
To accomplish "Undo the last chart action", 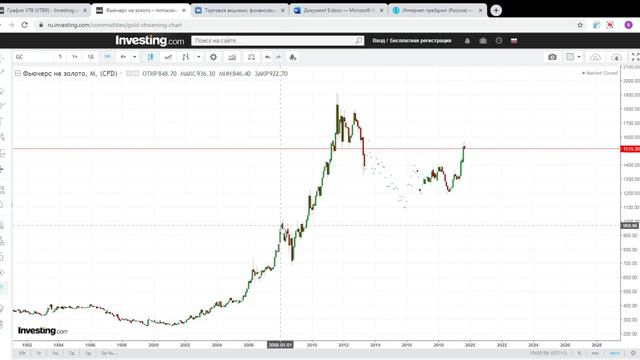I will click(x=267, y=57).
